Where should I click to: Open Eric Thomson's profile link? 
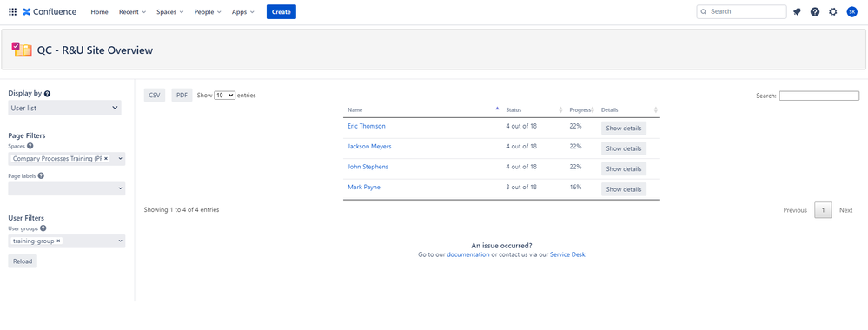367,126
